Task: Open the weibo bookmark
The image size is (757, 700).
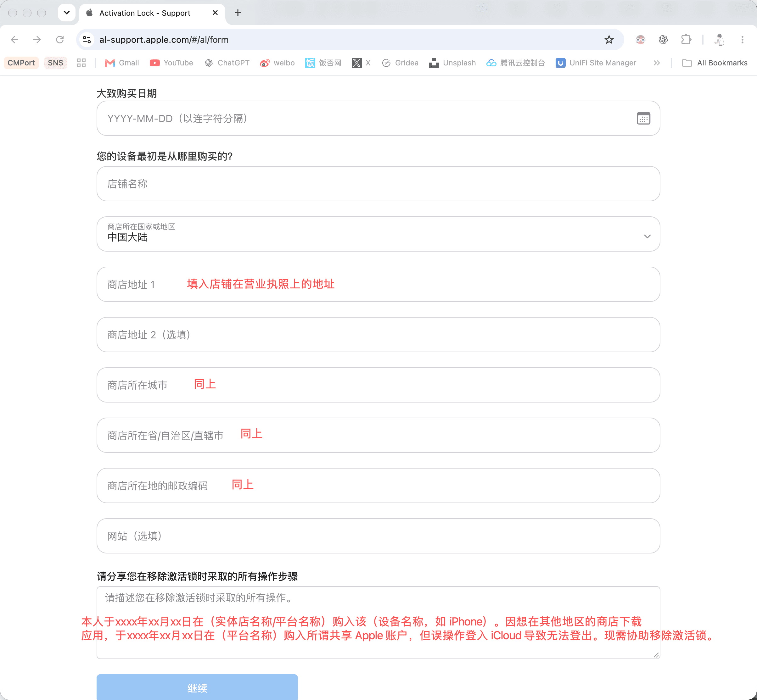Action: (277, 63)
